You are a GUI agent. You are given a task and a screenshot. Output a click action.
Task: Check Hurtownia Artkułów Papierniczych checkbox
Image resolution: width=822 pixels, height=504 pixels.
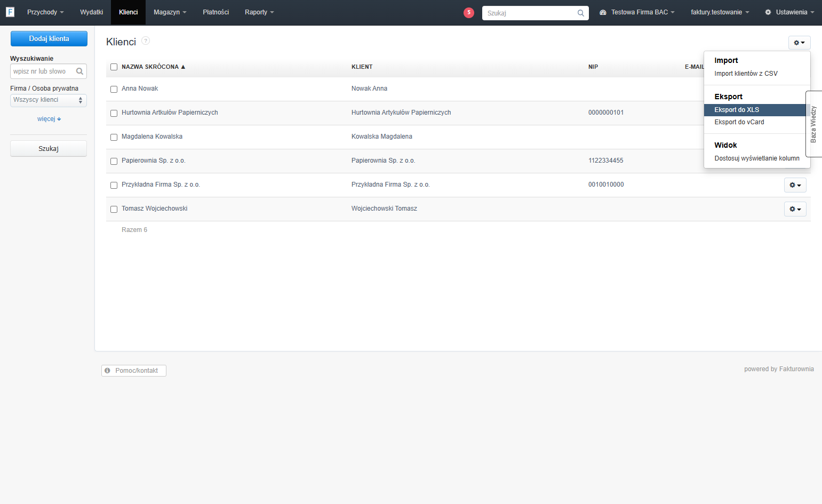[114, 113]
